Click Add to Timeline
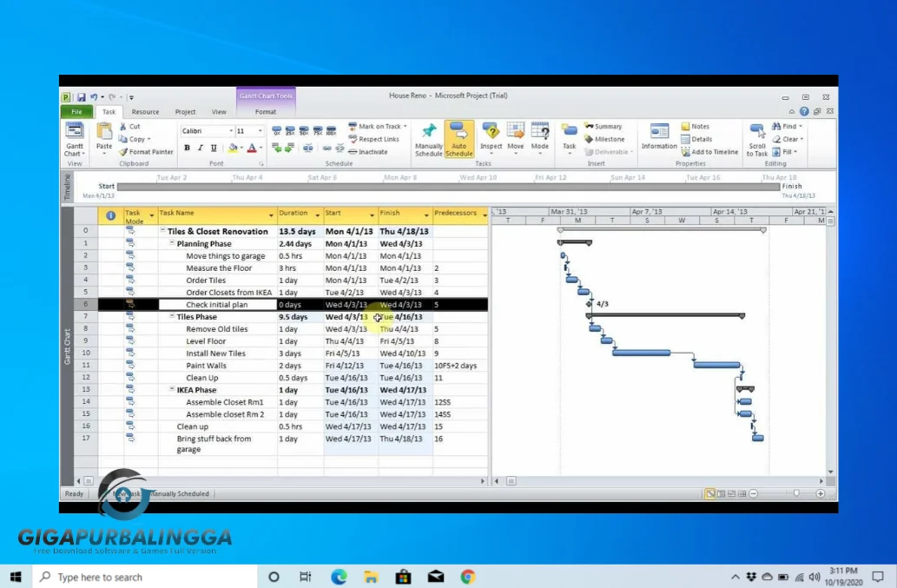 coord(710,151)
